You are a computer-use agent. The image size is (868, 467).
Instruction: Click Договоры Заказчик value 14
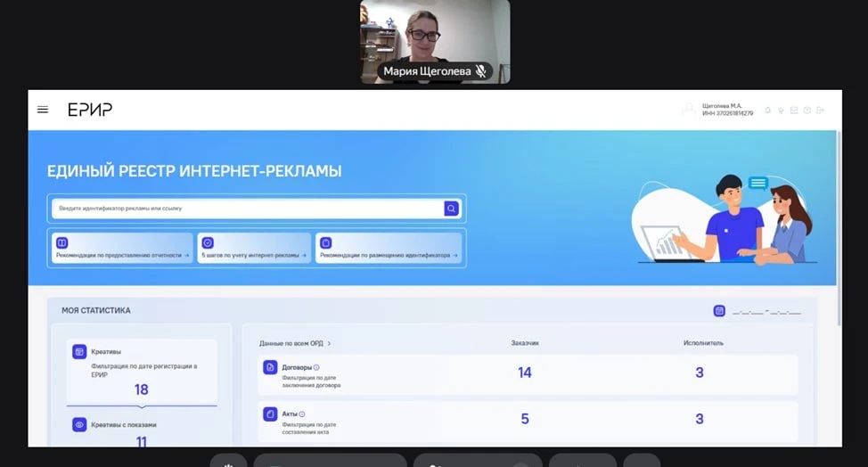pyautogui.click(x=525, y=373)
